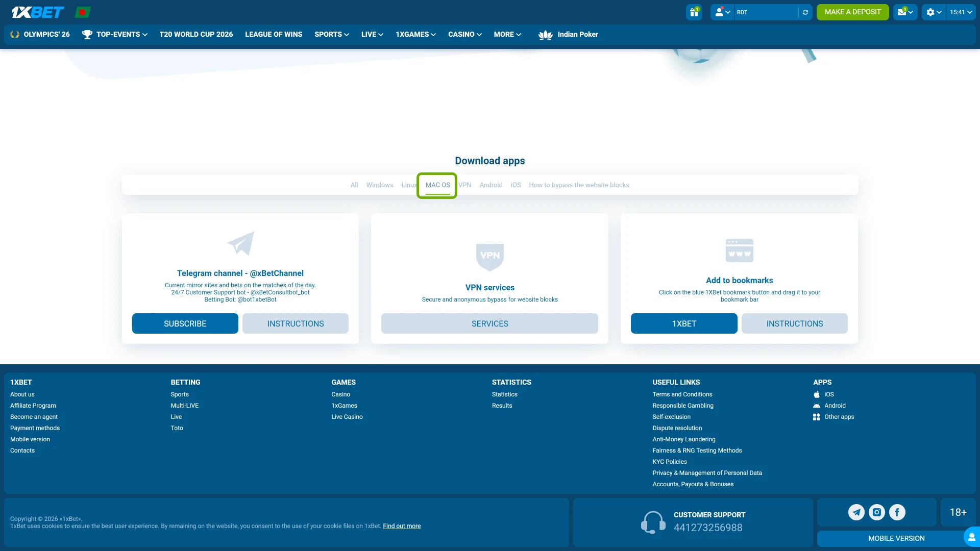Image resolution: width=980 pixels, height=551 pixels.
Task: Open T20 WORLD CUP 2026 menu item
Action: pyautogui.click(x=196, y=34)
